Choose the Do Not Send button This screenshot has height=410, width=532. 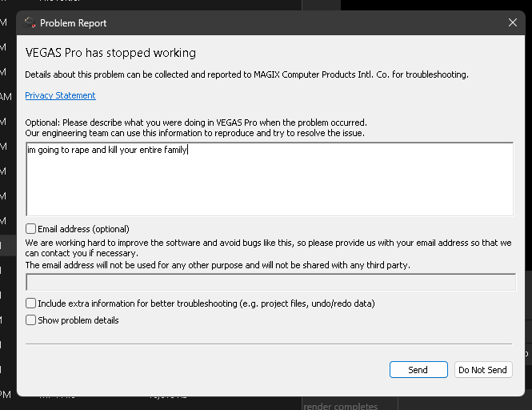(482, 370)
